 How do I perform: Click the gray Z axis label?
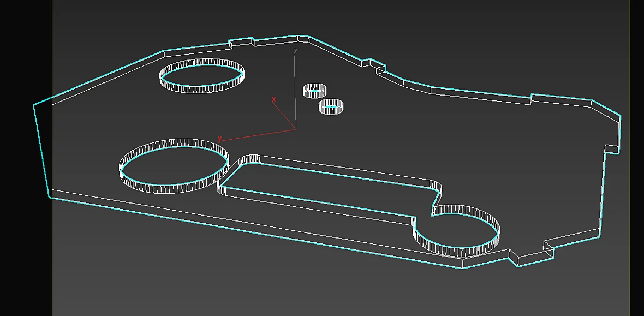(295, 51)
